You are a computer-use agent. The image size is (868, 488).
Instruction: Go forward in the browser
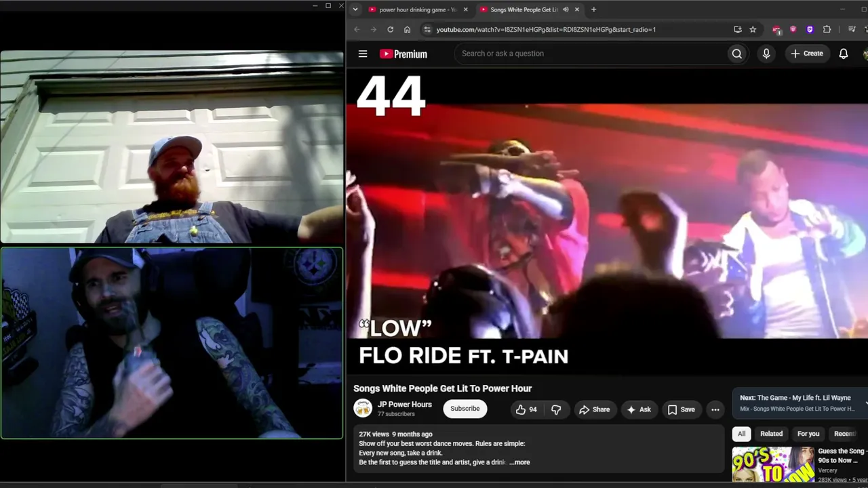click(x=373, y=29)
